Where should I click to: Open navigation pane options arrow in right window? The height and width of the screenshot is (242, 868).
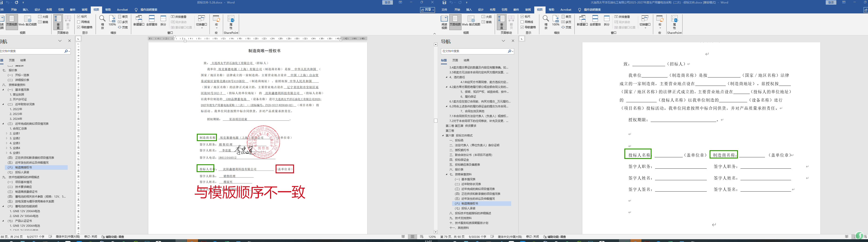(504, 41)
